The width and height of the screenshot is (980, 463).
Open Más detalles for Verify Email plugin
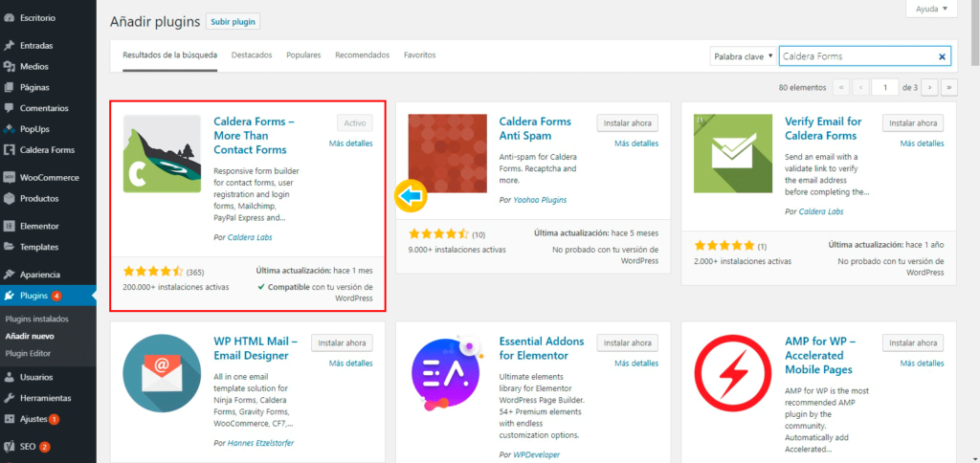coord(922,143)
